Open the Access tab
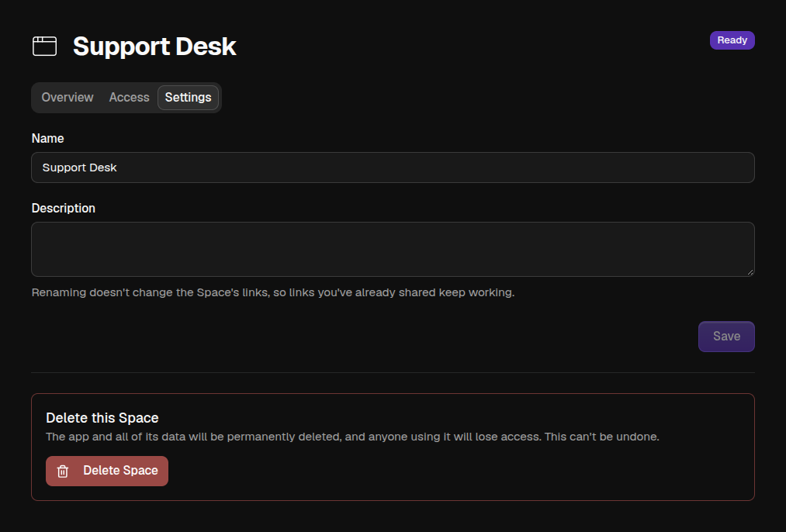The width and height of the screenshot is (786, 532). coord(129,97)
